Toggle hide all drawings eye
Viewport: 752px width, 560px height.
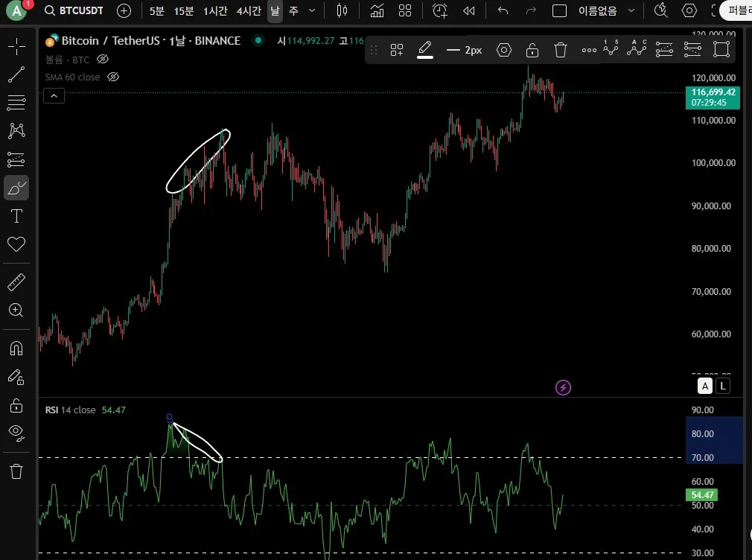16,433
